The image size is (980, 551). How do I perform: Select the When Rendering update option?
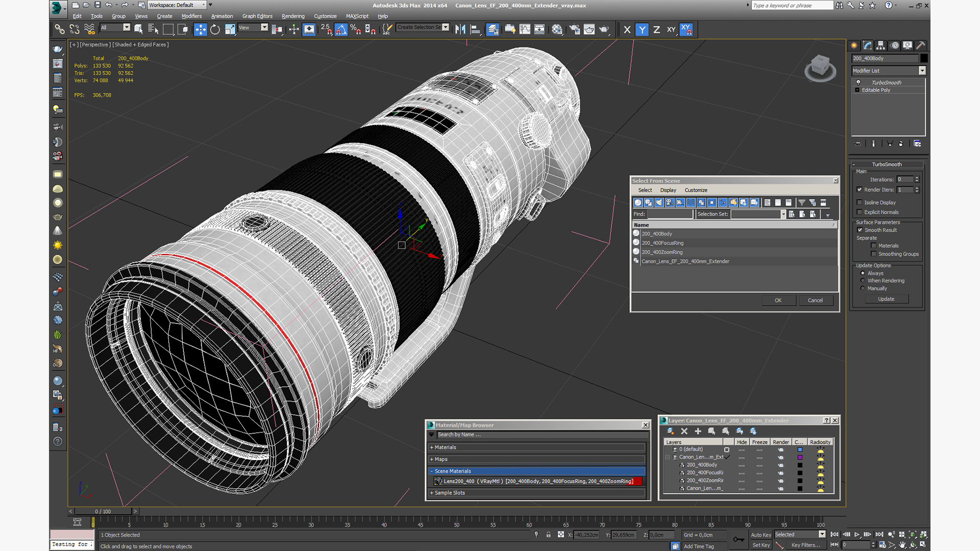(x=863, y=281)
